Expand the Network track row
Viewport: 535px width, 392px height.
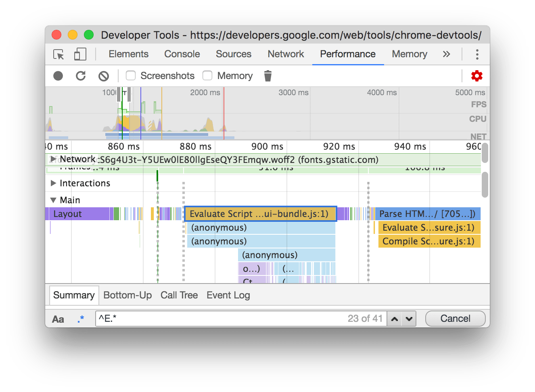tap(54, 159)
